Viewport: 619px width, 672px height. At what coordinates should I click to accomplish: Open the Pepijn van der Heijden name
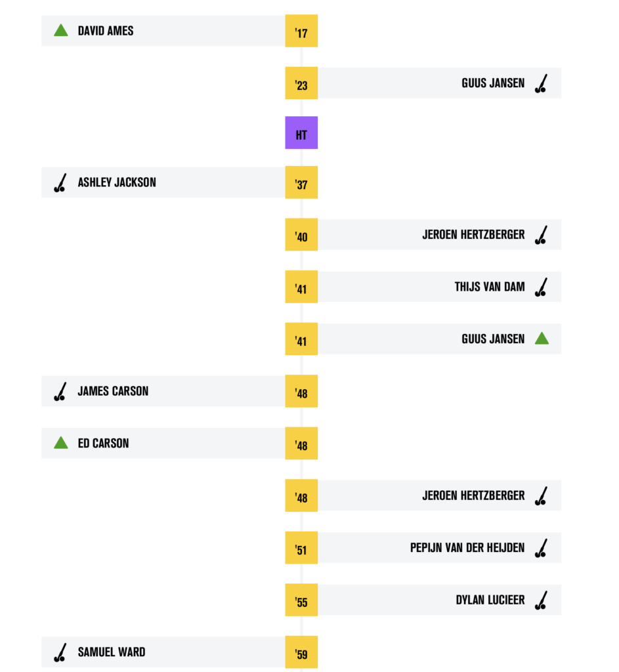[x=467, y=548]
